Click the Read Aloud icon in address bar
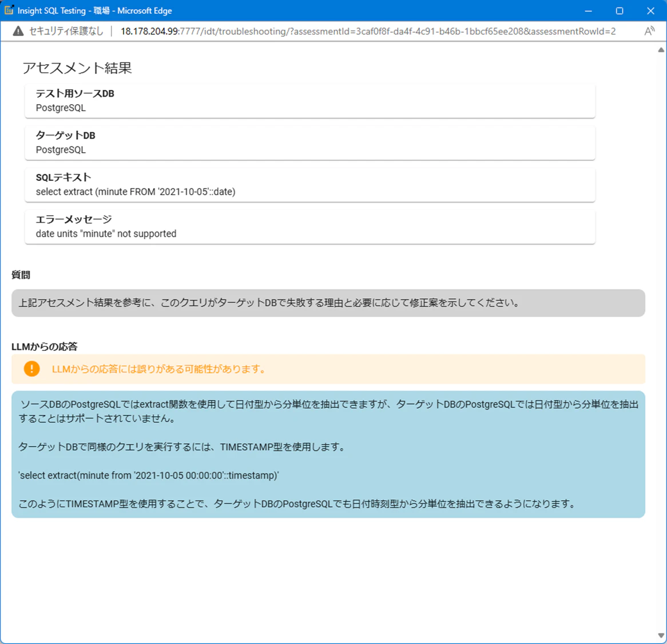The image size is (667, 644). (x=650, y=31)
